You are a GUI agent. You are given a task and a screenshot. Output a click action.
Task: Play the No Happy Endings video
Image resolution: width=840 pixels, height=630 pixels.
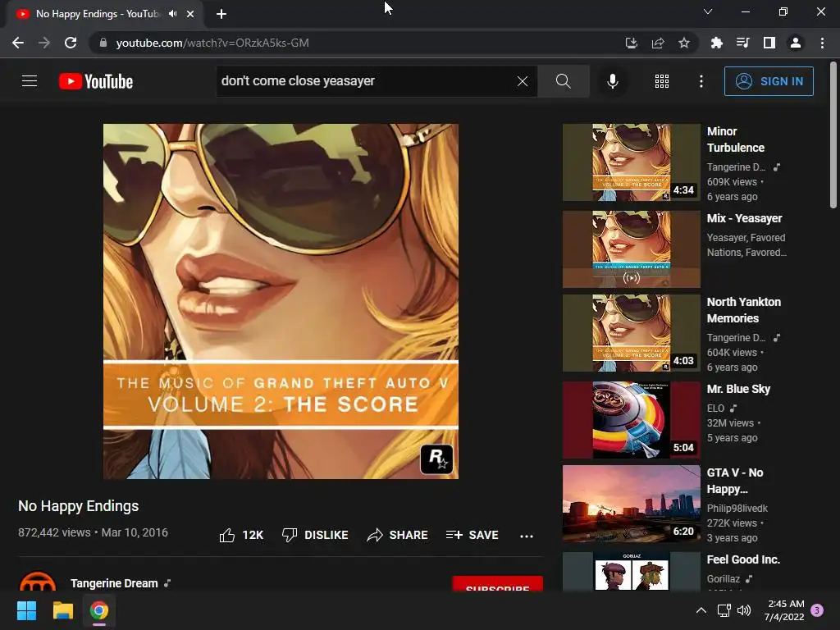coord(281,301)
